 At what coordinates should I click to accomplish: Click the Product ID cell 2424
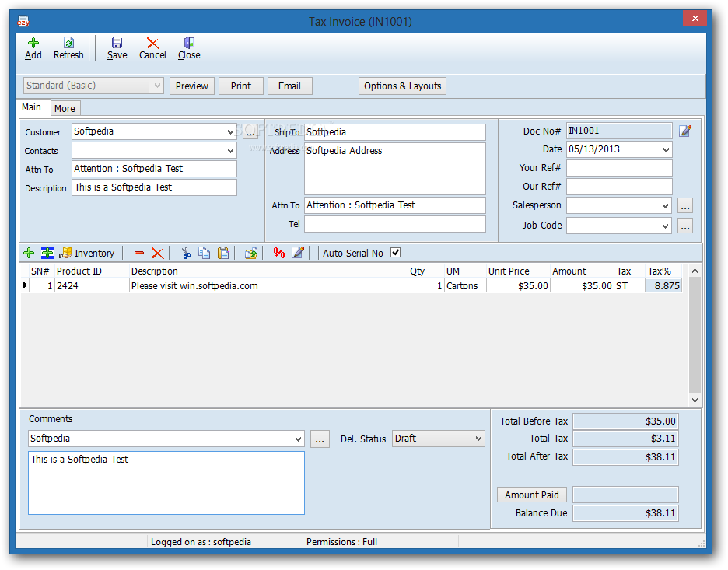pos(92,286)
